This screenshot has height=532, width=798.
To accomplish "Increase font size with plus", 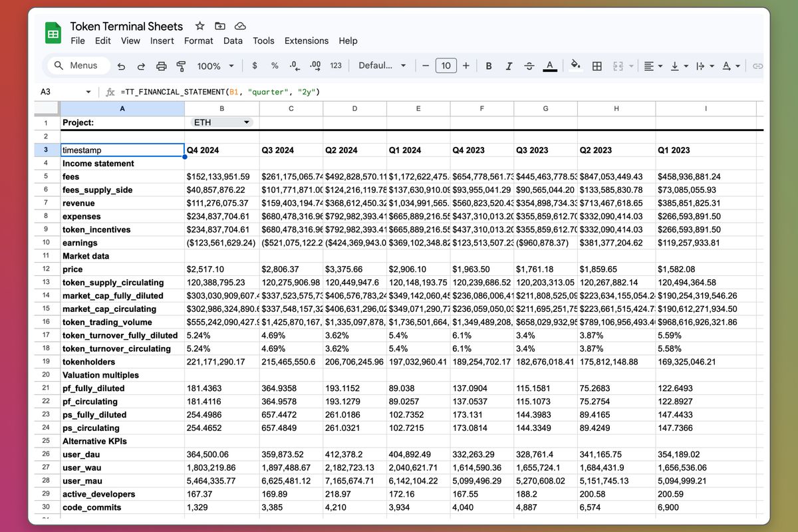I will pos(466,66).
